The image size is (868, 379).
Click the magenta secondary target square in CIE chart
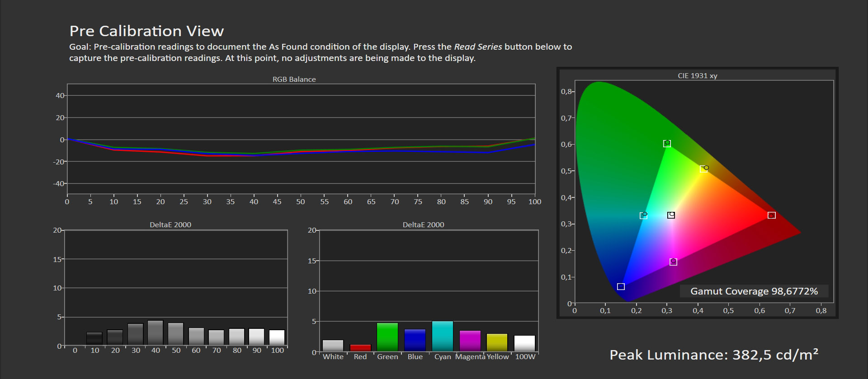[673, 262]
